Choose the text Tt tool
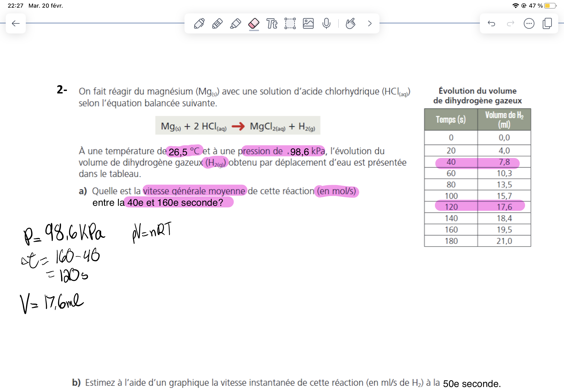Image resolution: width=564 pixels, height=392 pixels. click(272, 24)
